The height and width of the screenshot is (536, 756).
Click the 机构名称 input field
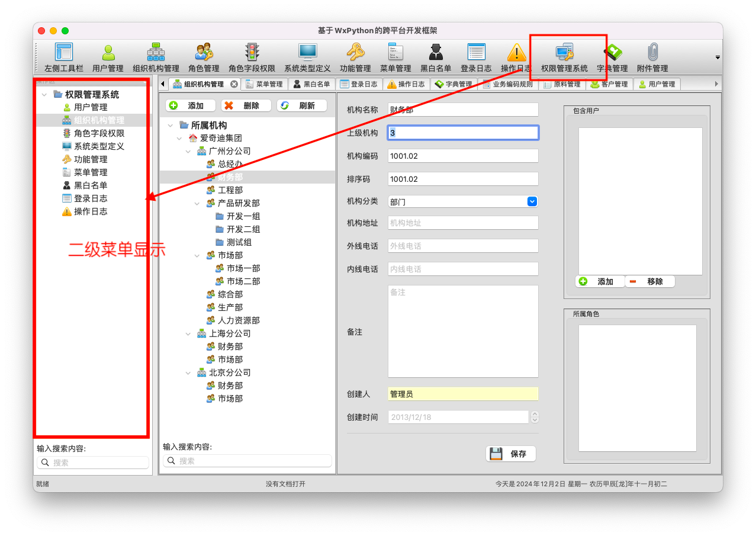463,110
